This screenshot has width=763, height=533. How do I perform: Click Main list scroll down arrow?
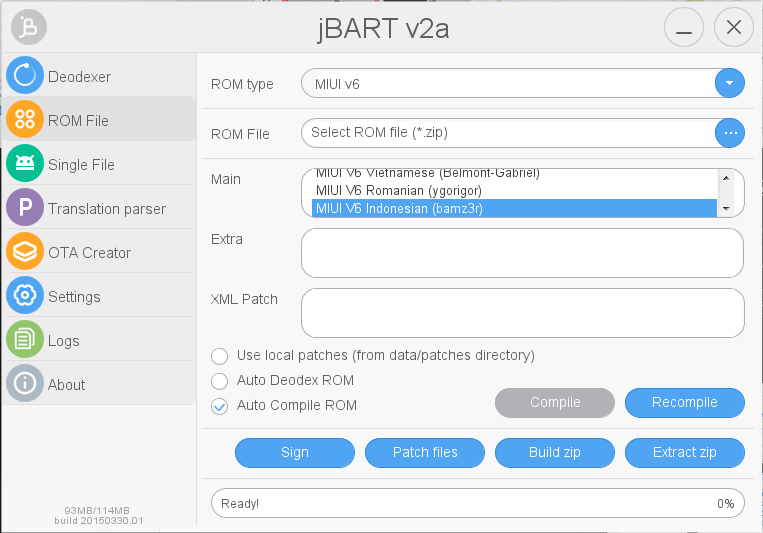click(x=726, y=209)
